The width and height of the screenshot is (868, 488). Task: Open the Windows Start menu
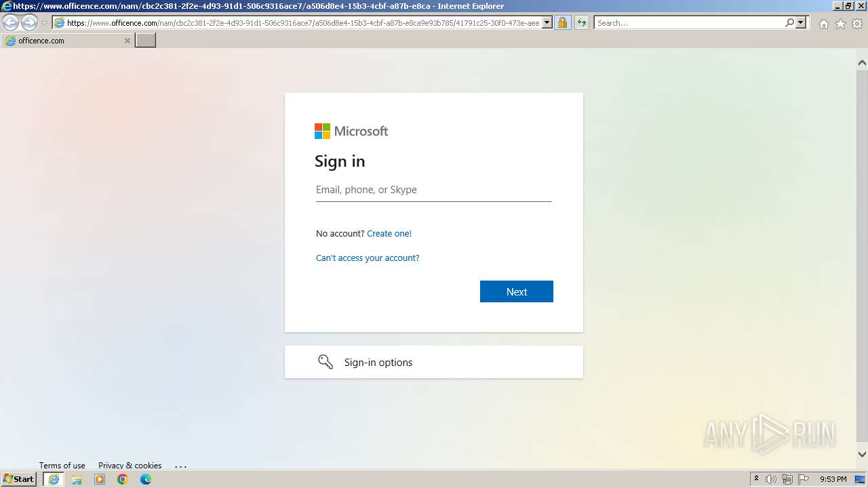pyautogui.click(x=19, y=479)
